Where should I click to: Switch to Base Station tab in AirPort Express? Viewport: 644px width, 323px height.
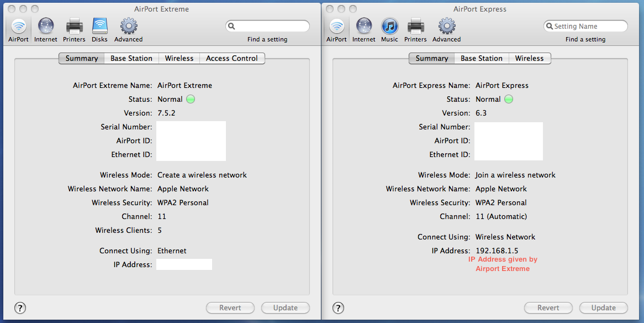point(482,59)
